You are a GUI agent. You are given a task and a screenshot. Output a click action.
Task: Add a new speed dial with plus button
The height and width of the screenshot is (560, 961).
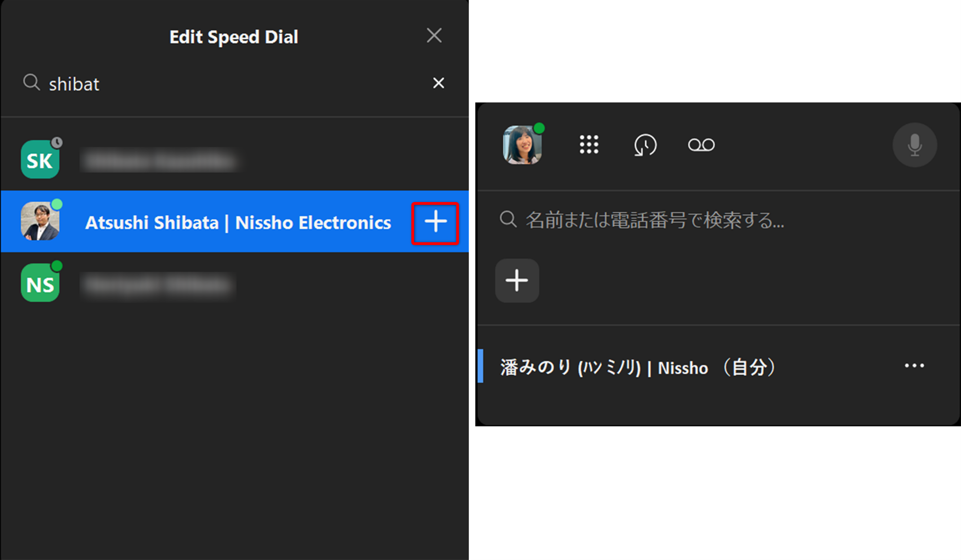tap(517, 281)
